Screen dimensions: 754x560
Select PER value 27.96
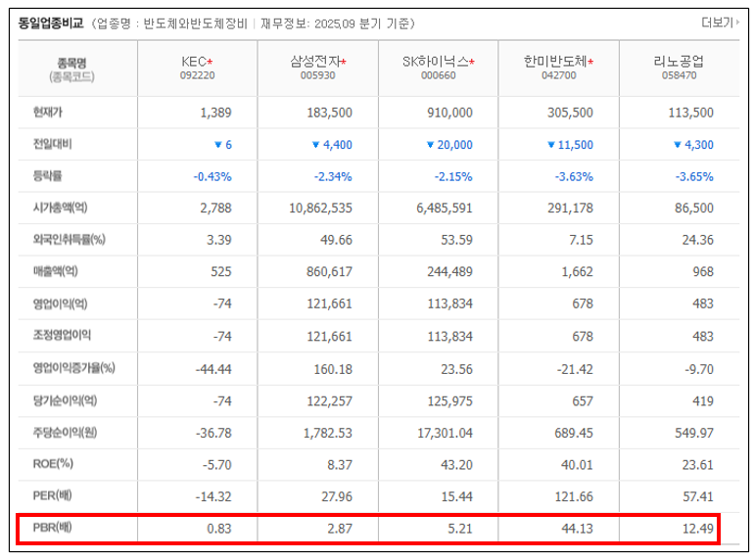coord(337,496)
